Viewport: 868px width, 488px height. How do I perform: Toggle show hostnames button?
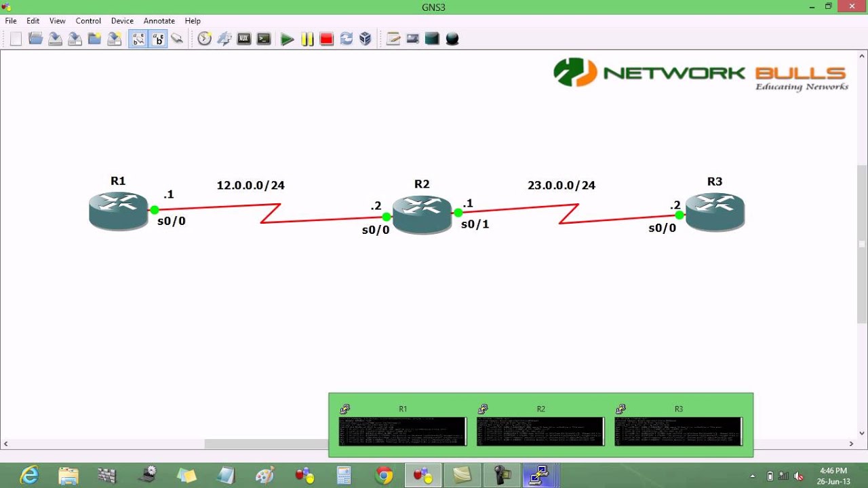coord(158,39)
